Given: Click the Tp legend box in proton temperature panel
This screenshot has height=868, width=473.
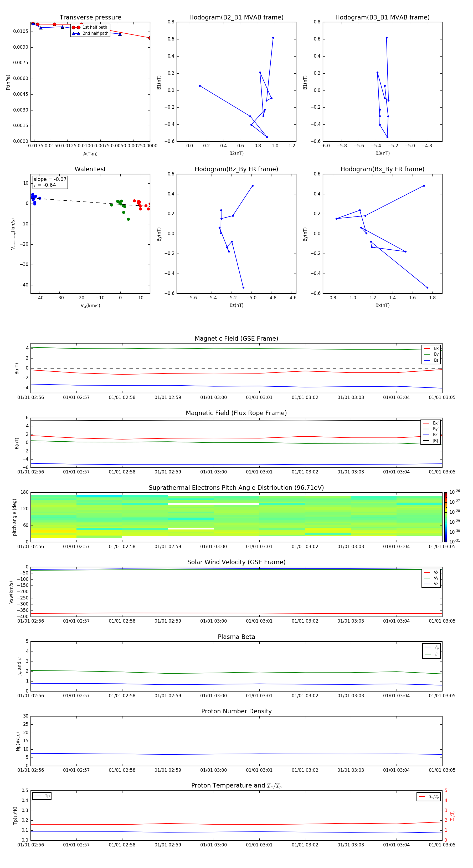Looking at the screenshot, I should pyautogui.click(x=42, y=796).
